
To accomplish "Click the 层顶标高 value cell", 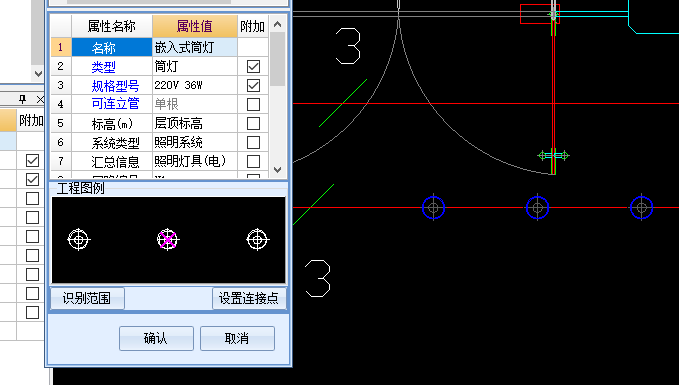I will [x=195, y=123].
